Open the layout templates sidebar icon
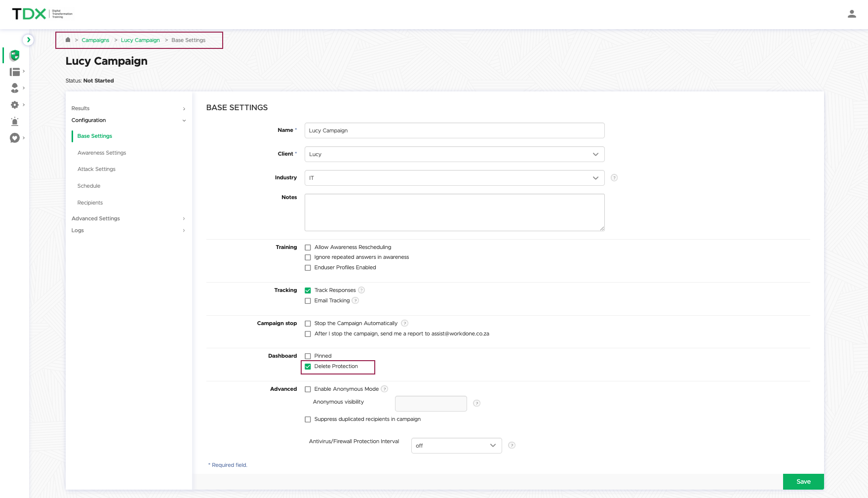 point(15,72)
